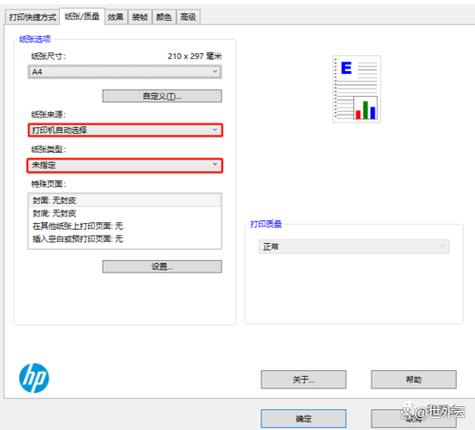Select the 封底: 无封皮 list row
The height and width of the screenshot is (430, 475).
pyautogui.click(x=125, y=213)
